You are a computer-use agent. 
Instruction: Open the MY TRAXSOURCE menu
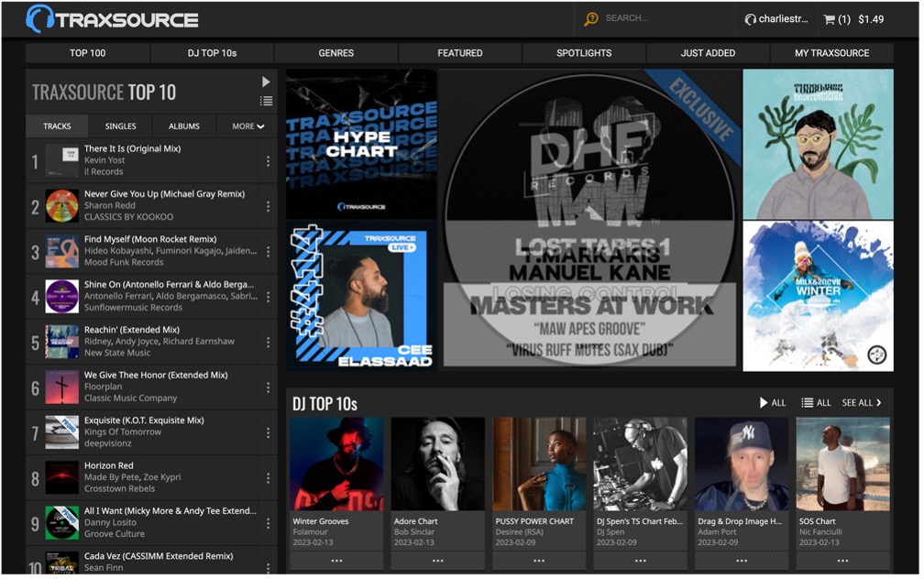[x=831, y=53]
